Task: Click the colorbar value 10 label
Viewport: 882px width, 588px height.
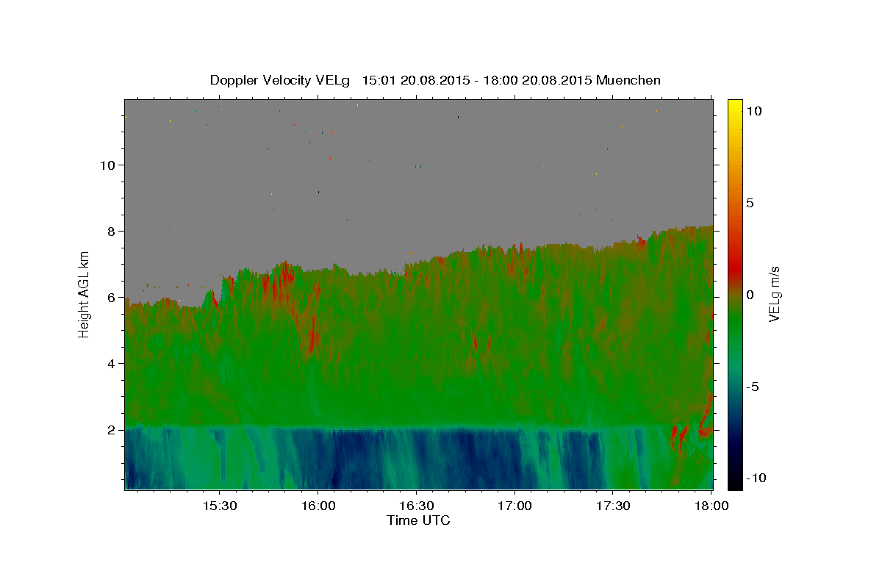Action: [x=753, y=110]
